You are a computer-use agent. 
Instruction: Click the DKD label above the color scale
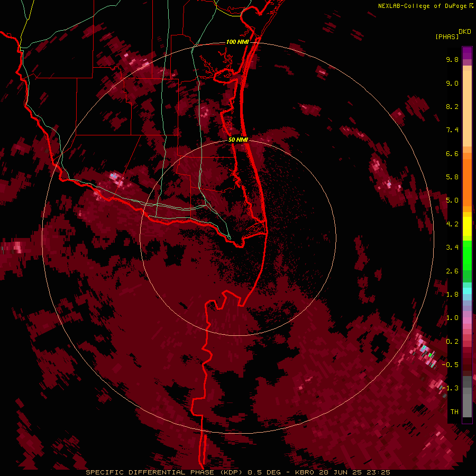pos(465,31)
